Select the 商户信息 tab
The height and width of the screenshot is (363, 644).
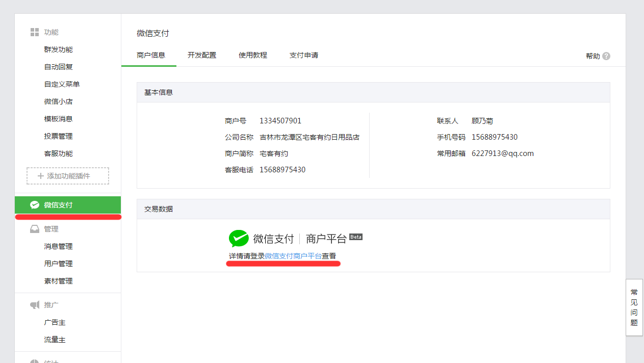(151, 55)
